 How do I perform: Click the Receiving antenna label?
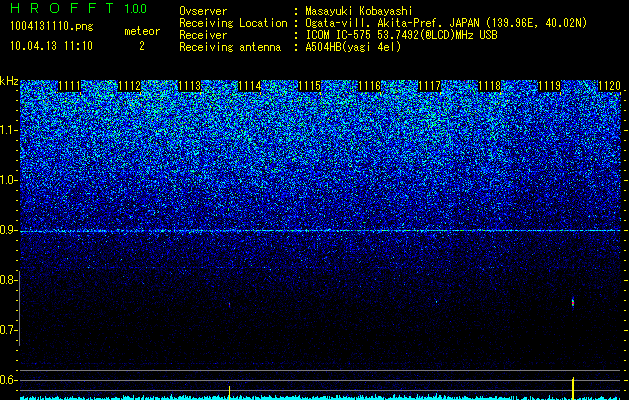(230, 47)
